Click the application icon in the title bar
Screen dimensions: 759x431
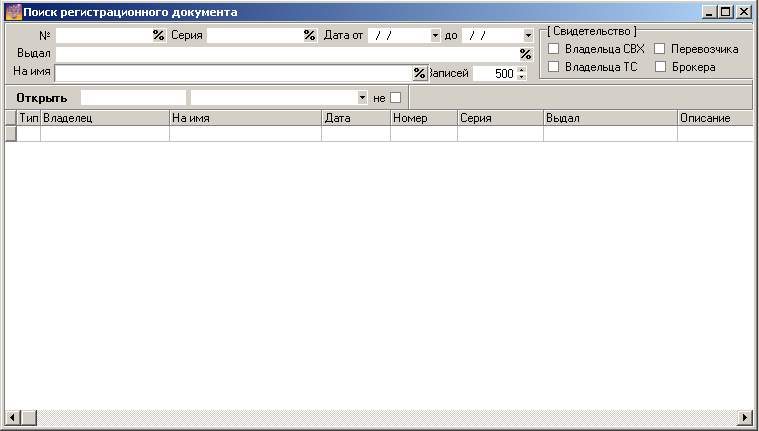tap(14, 12)
